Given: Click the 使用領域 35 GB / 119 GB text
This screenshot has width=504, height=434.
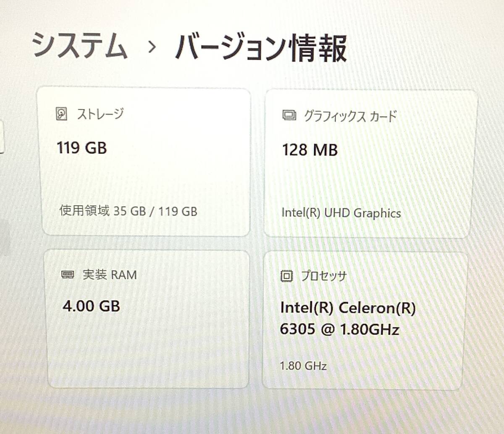Looking at the screenshot, I should [x=129, y=211].
